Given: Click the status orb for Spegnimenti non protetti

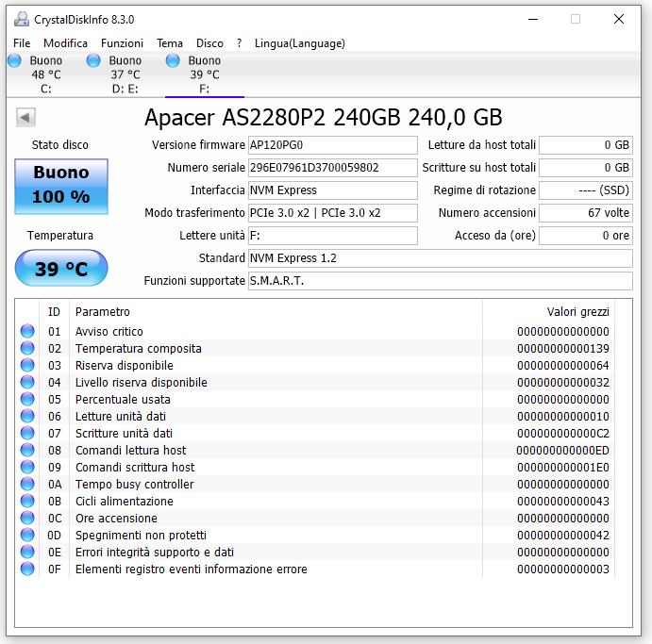Looking at the screenshot, I should tap(27, 535).
